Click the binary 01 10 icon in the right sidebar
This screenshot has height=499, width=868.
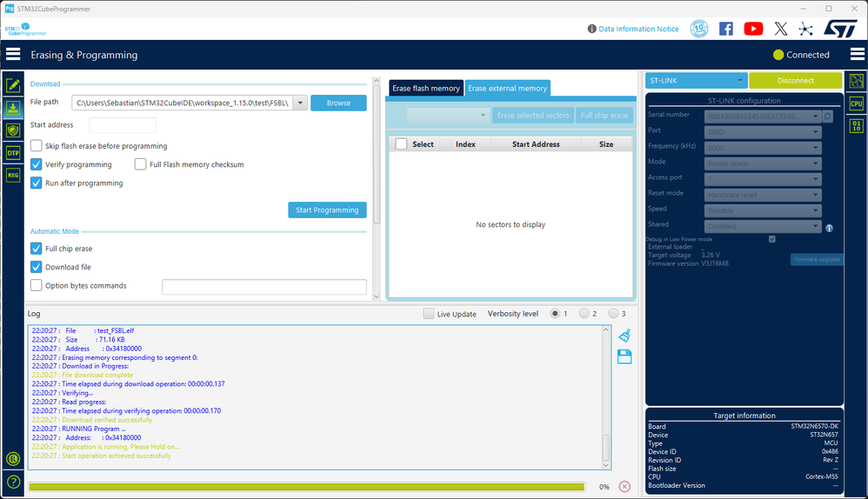[x=857, y=125]
